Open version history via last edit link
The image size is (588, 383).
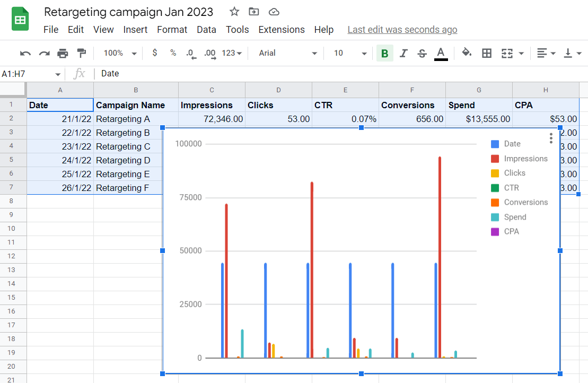click(x=402, y=30)
